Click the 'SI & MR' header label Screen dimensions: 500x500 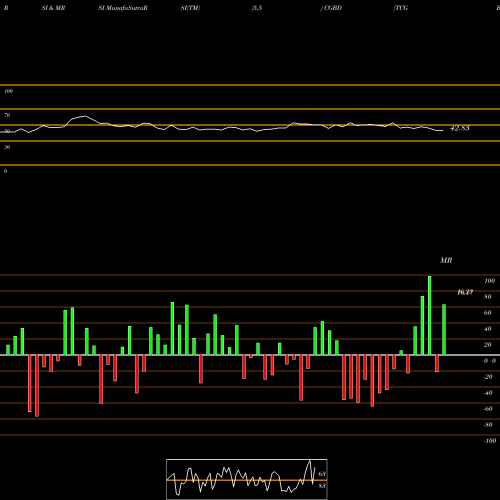click(x=53, y=8)
